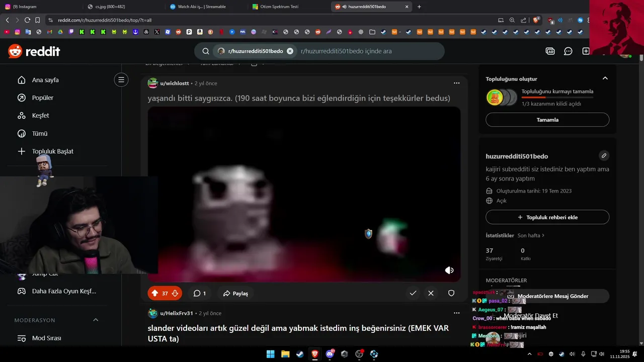Approve the post with checkmark icon
The width and height of the screenshot is (644, 362).
click(x=413, y=293)
